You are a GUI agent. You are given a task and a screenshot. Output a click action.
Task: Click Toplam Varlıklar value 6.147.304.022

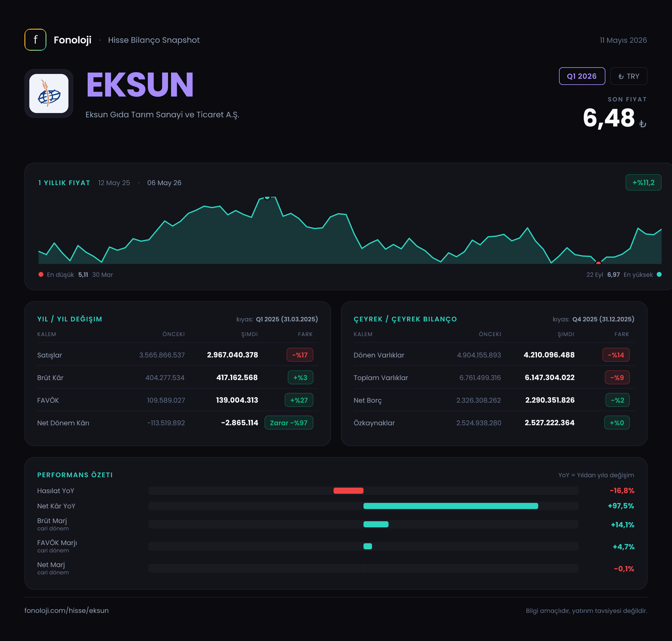pos(549,377)
